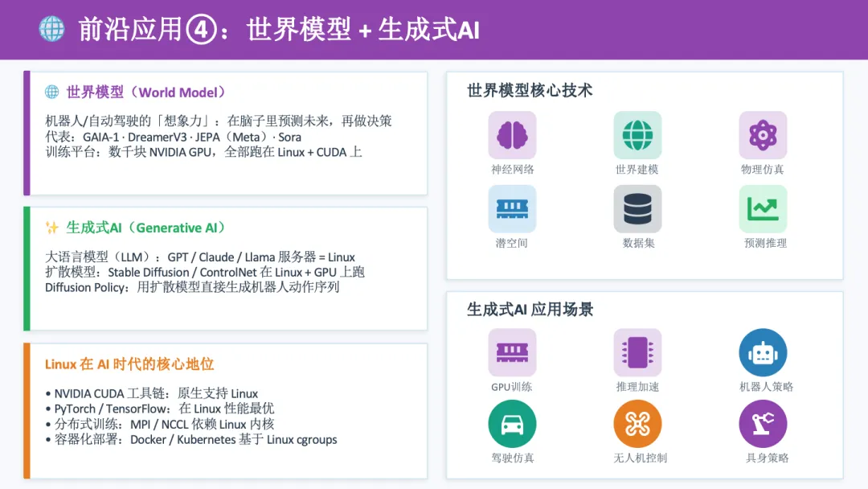Click the line starting 大语言模型（LLM）
This screenshot has width=868, height=489.
click(200, 257)
